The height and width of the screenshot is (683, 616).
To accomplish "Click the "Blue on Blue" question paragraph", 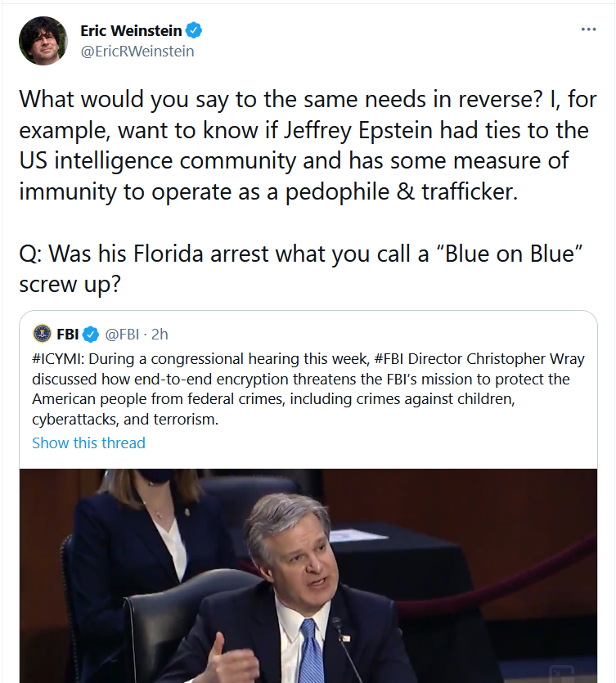I will 300,269.
